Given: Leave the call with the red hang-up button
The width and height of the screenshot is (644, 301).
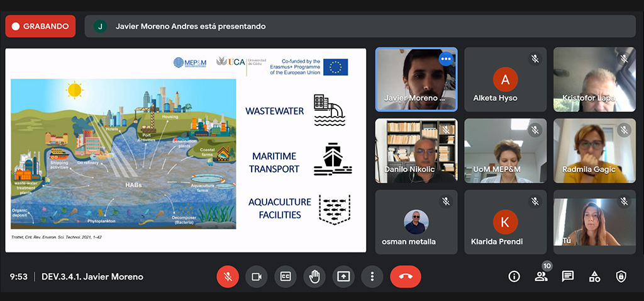Looking at the screenshot, I should (x=406, y=276).
